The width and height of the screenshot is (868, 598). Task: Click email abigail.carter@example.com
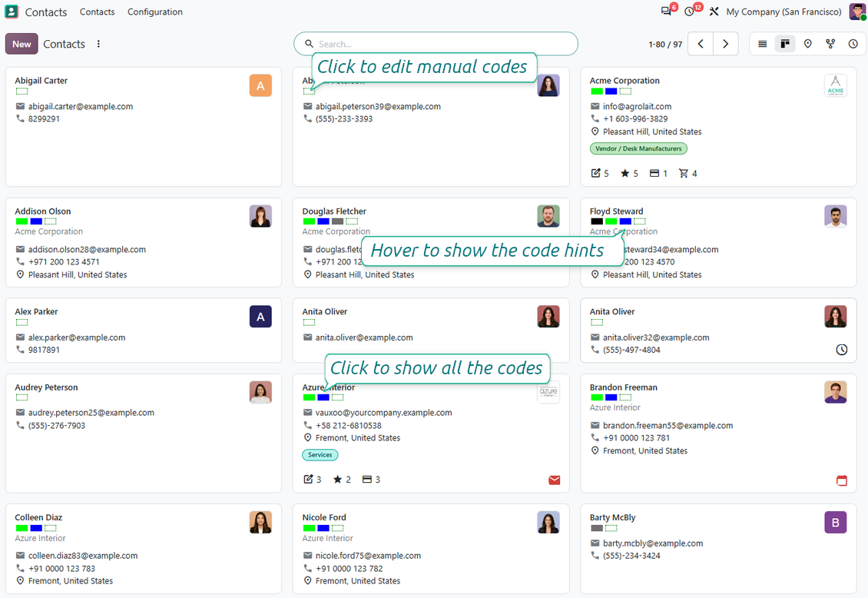(x=80, y=106)
